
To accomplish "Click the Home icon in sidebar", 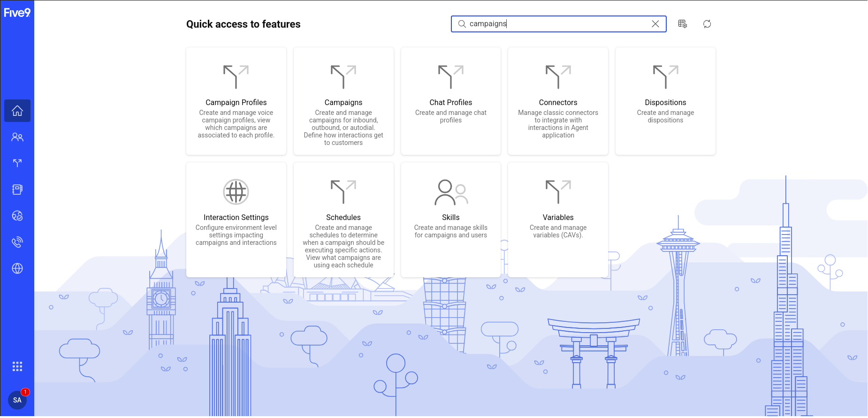I will (x=17, y=111).
